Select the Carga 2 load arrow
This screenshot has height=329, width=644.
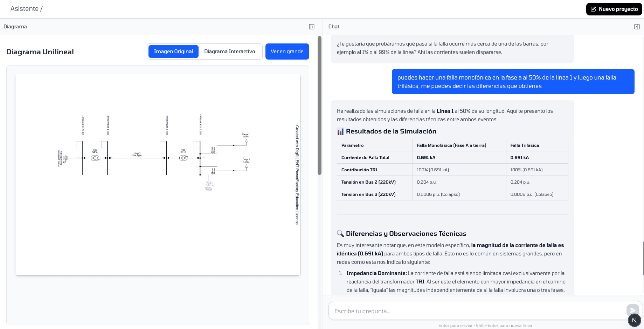tap(246, 166)
